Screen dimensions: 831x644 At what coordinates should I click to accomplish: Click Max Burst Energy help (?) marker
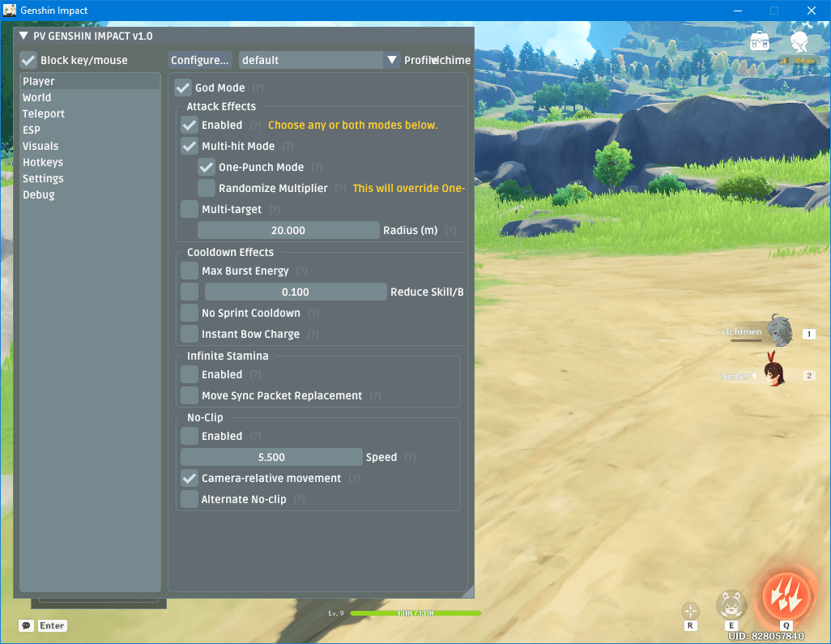point(301,271)
